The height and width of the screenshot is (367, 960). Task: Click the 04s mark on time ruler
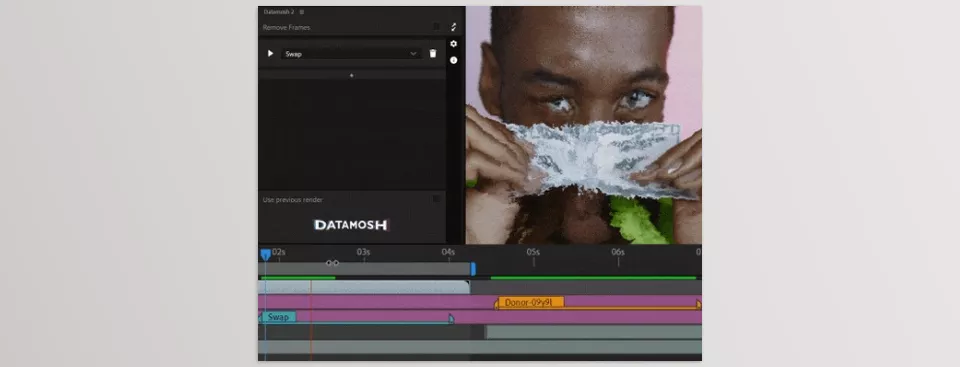point(448,252)
